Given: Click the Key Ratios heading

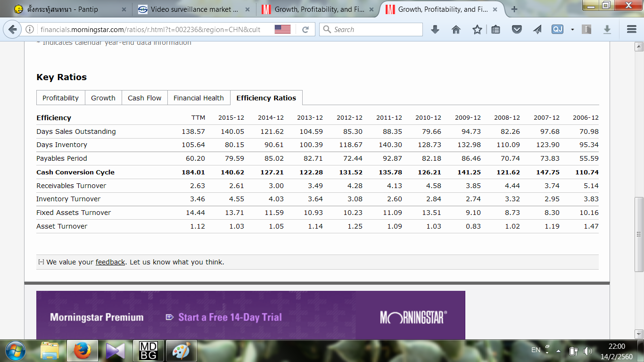Looking at the screenshot, I should (62, 77).
